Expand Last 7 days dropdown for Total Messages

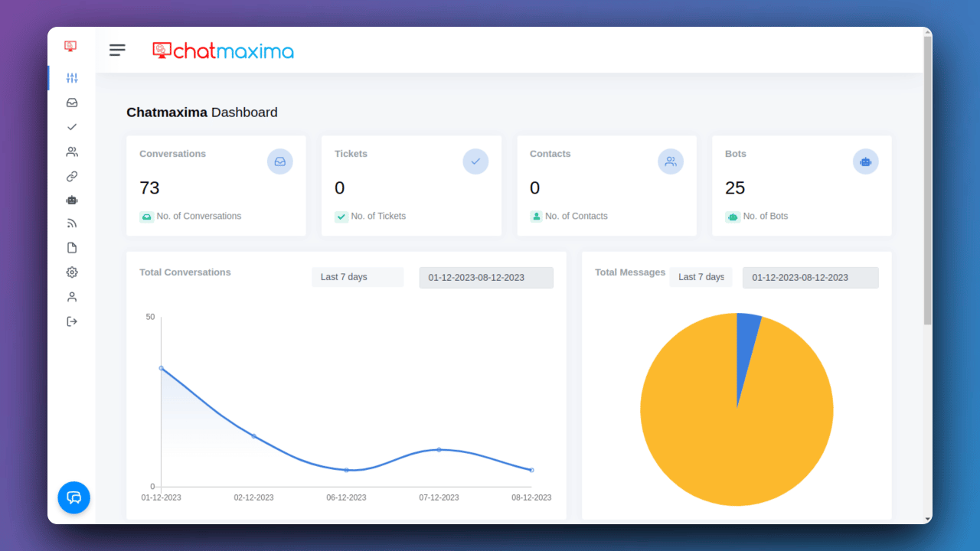point(701,277)
